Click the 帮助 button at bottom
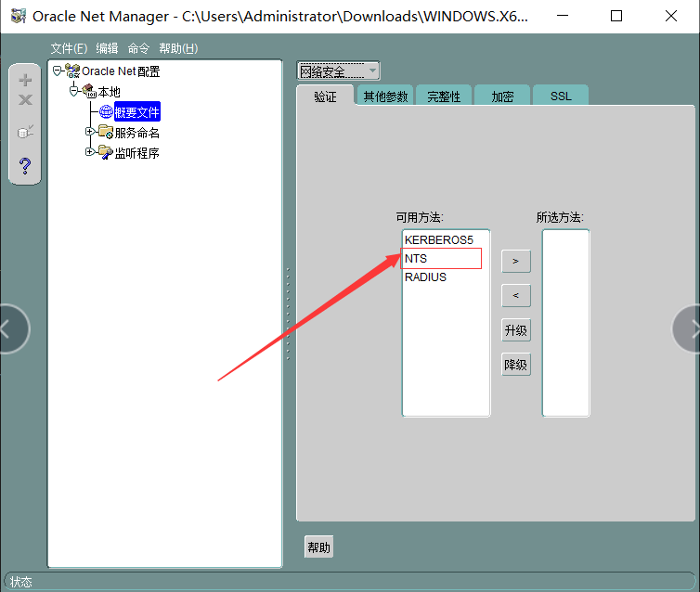Viewport: 700px width, 592px height. (318, 547)
